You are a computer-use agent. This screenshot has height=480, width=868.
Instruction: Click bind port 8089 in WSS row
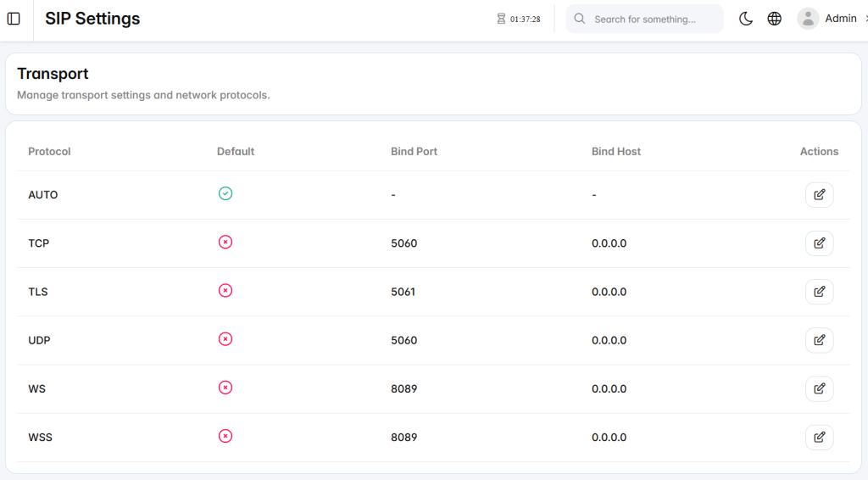(x=404, y=438)
